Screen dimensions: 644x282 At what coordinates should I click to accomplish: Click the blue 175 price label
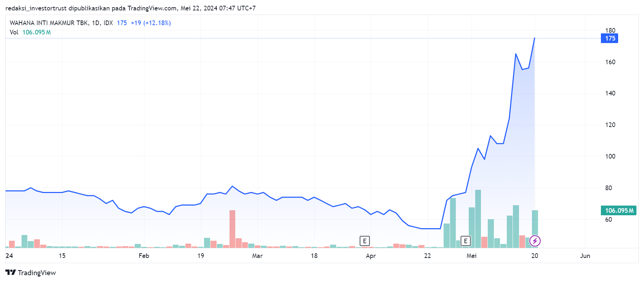click(610, 38)
